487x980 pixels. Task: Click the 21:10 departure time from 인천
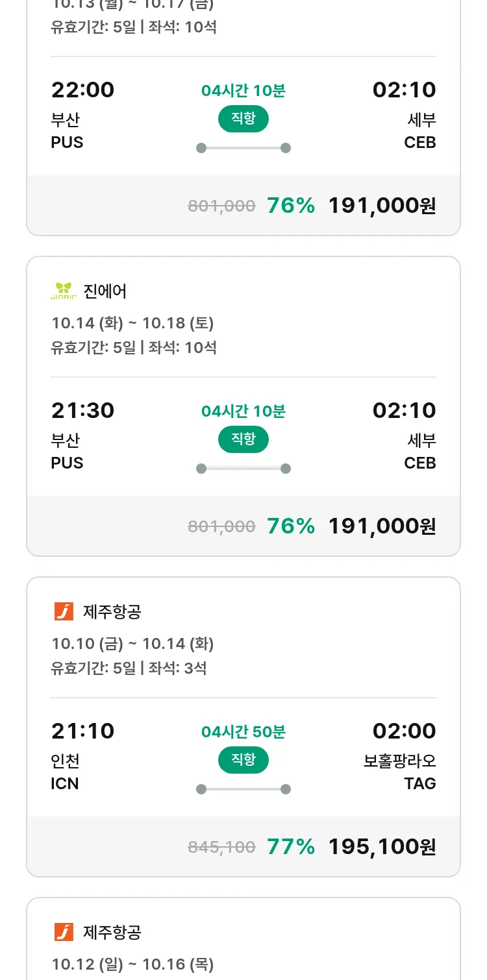pos(82,731)
